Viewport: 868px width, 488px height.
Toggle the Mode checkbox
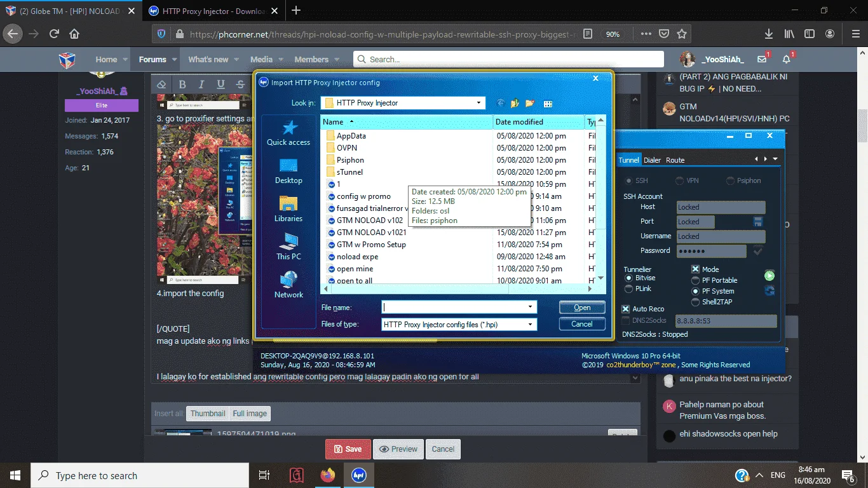pos(695,269)
